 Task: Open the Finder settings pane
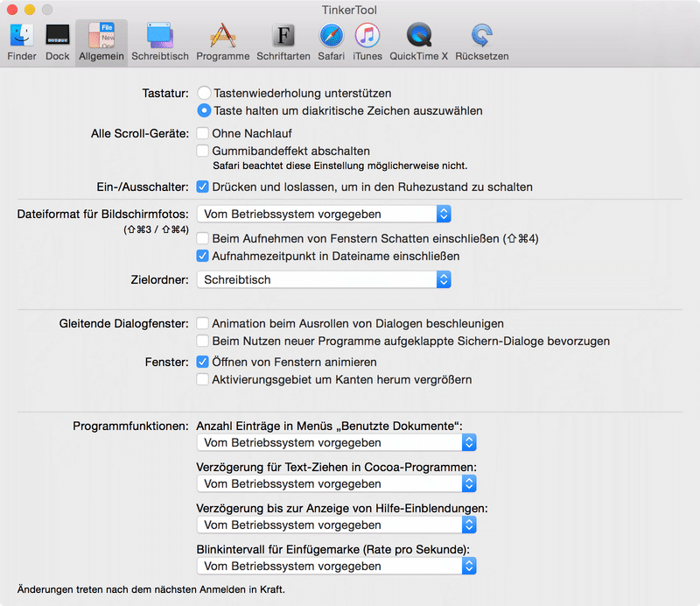[21, 41]
